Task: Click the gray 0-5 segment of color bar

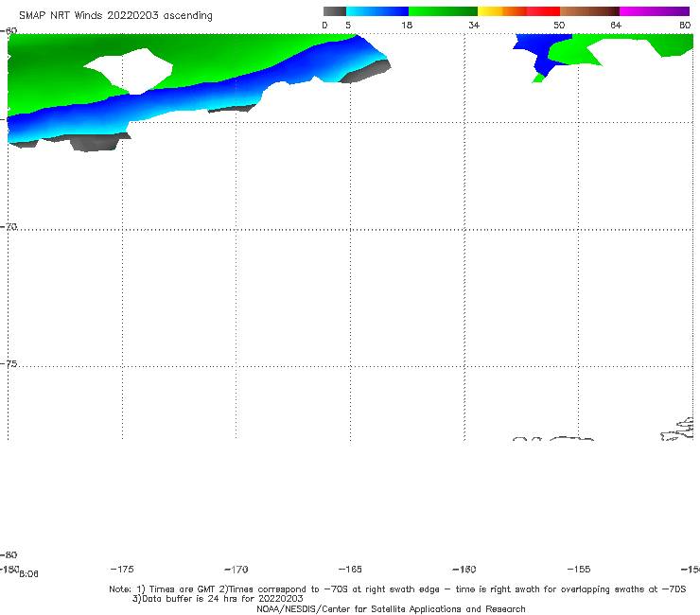Action: [x=335, y=11]
